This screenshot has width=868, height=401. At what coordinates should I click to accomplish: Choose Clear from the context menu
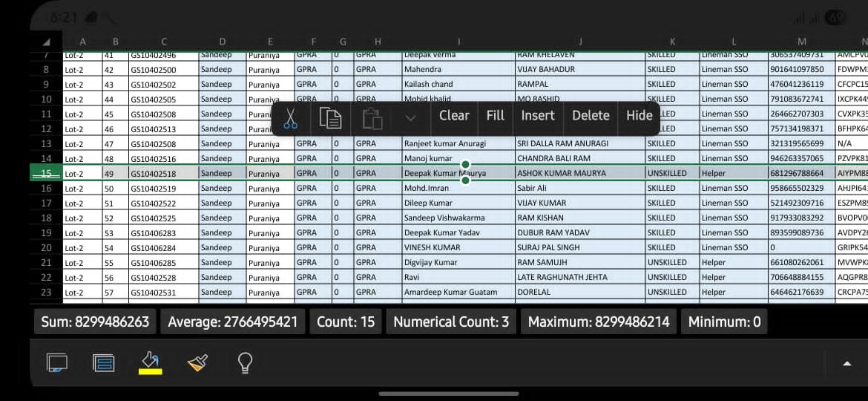tap(454, 116)
